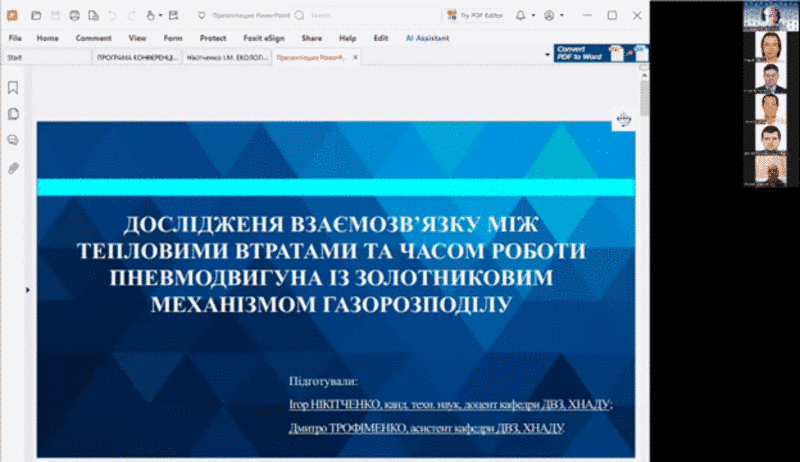Expand the left navigation panel arrow
Image resolution: width=800 pixels, height=462 pixels.
coord(28,290)
